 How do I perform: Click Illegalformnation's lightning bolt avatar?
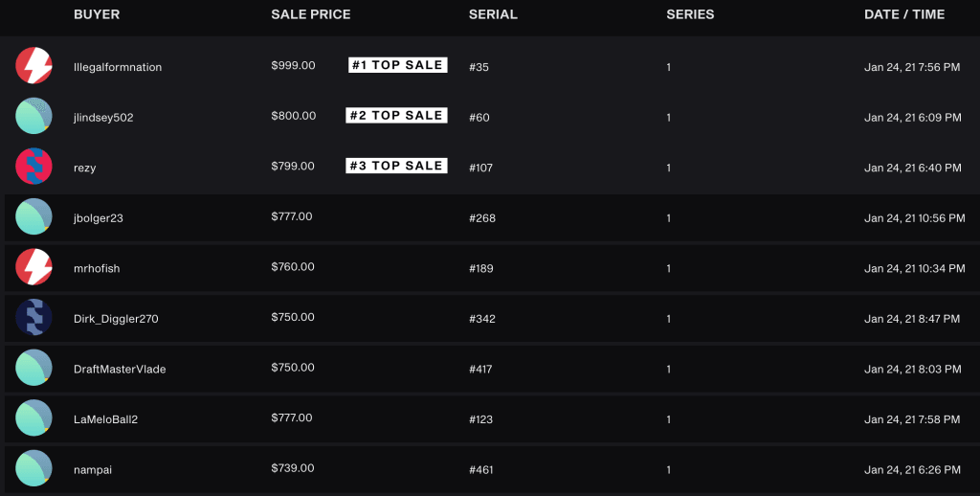pos(33,65)
